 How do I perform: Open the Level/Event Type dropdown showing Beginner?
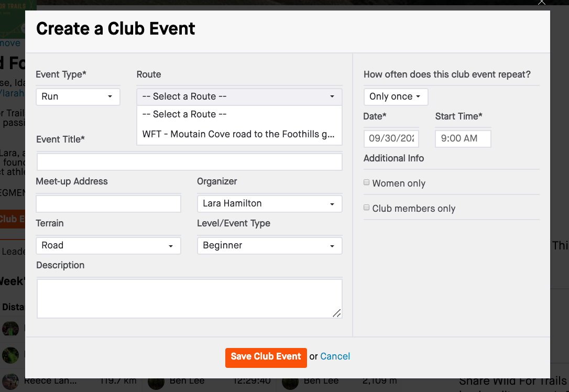click(269, 245)
